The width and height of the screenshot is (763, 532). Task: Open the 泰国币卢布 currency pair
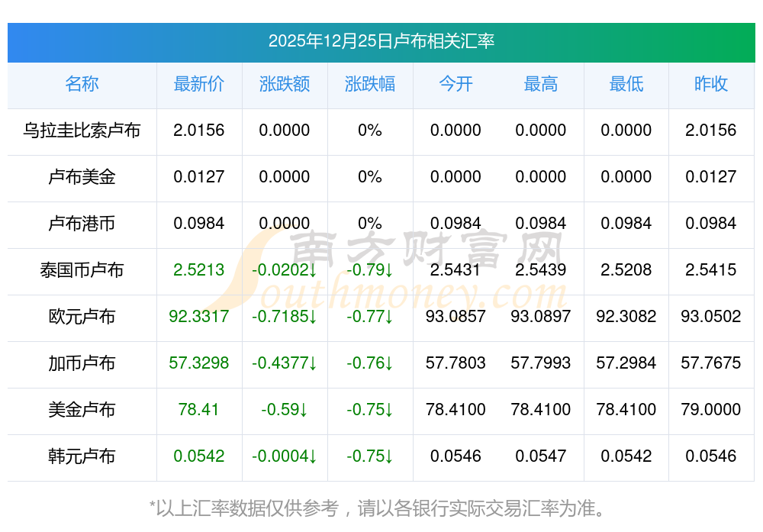coord(82,270)
